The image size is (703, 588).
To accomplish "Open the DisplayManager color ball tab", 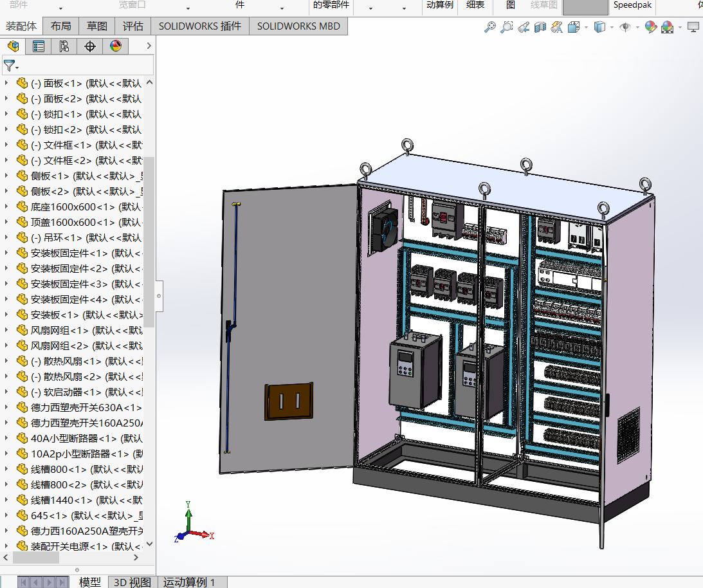I will [x=116, y=46].
